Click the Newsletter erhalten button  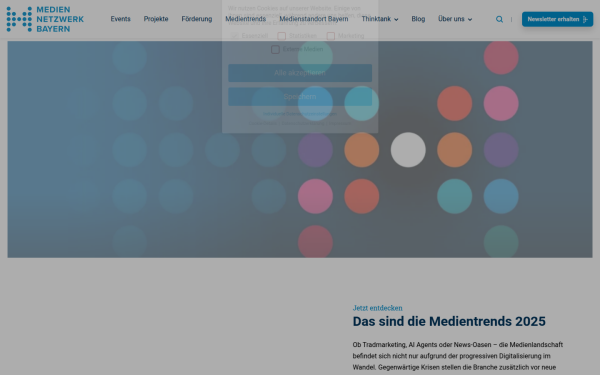click(558, 19)
